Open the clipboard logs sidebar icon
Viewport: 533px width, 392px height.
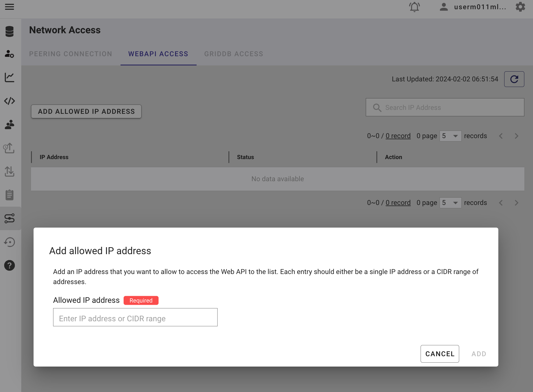tap(10, 195)
